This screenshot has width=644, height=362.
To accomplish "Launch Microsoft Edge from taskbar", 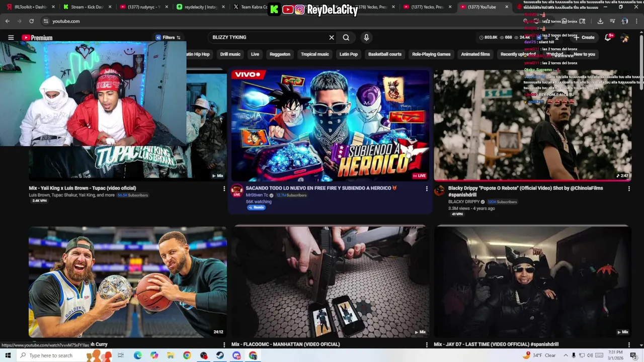I will pyautogui.click(x=137, y=355).
